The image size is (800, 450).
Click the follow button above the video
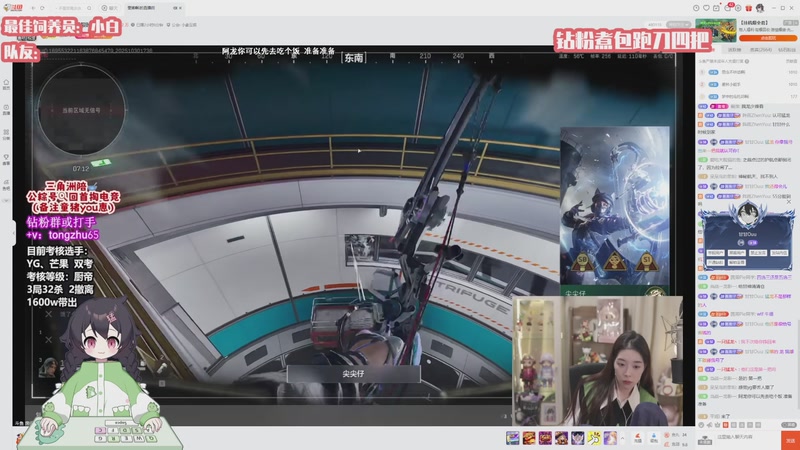(678, 24)
